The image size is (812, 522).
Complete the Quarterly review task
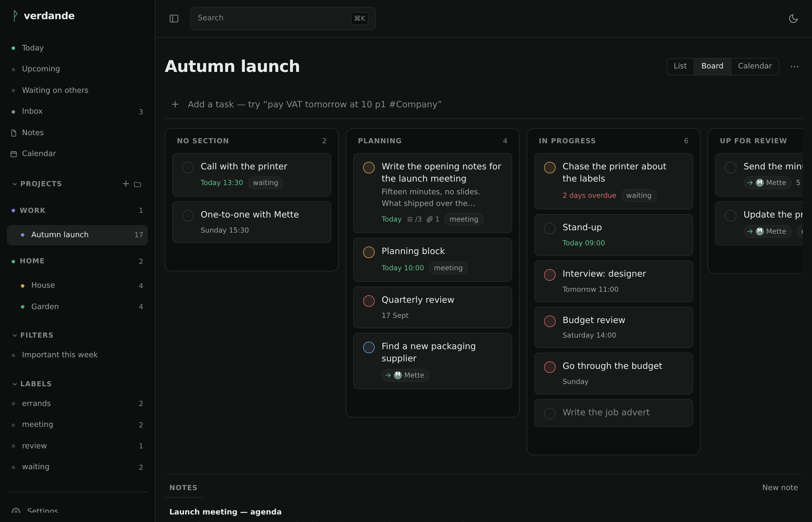[x=369, y=301]
